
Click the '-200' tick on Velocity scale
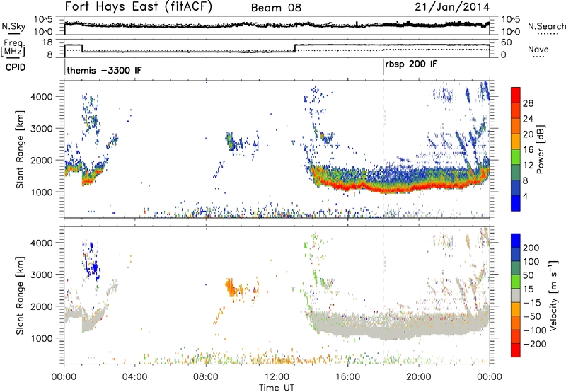533,344
